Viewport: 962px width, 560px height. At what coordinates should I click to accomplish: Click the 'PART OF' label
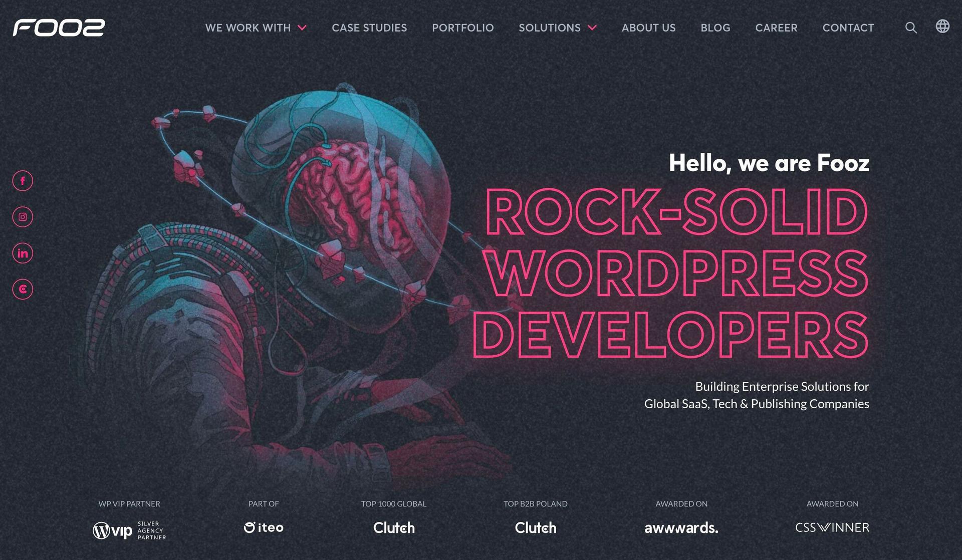[x=264, y=504]
